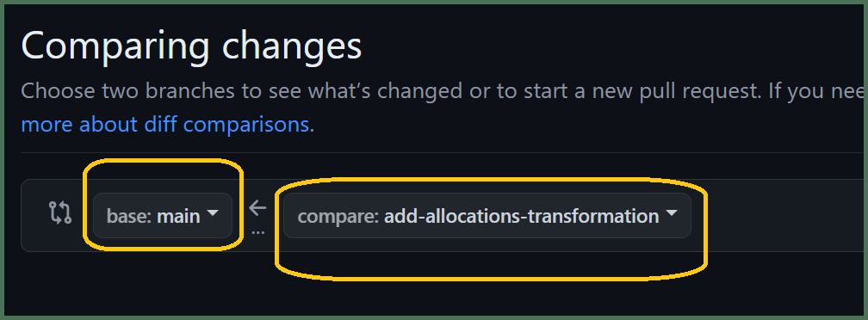Click the "compare:" label in selector

(338, 216)
